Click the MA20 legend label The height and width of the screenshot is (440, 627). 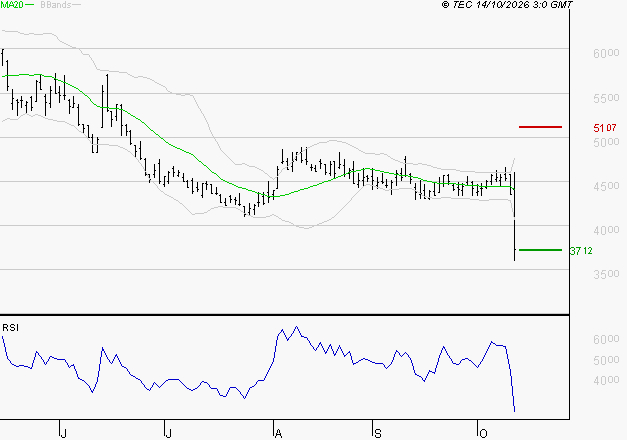click(12, 5)
